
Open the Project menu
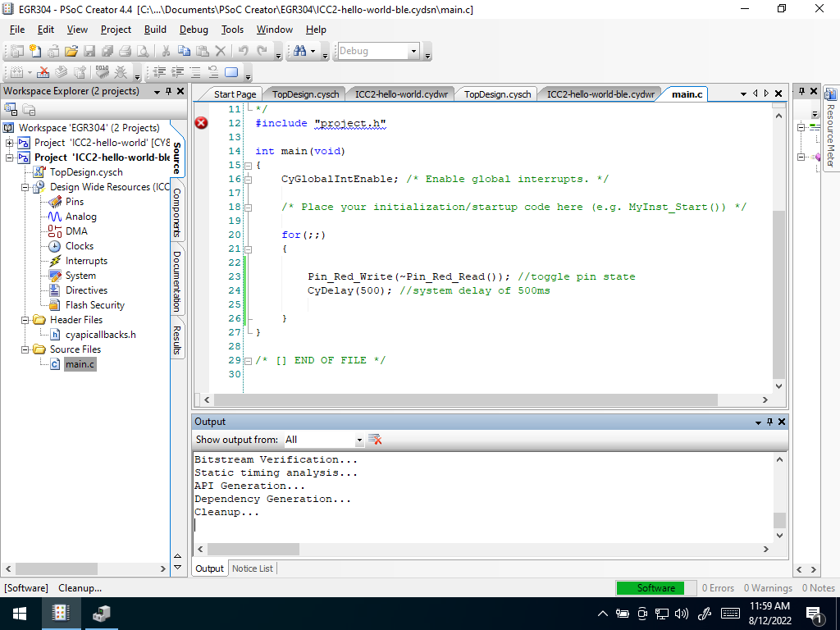tap(116, 30)
